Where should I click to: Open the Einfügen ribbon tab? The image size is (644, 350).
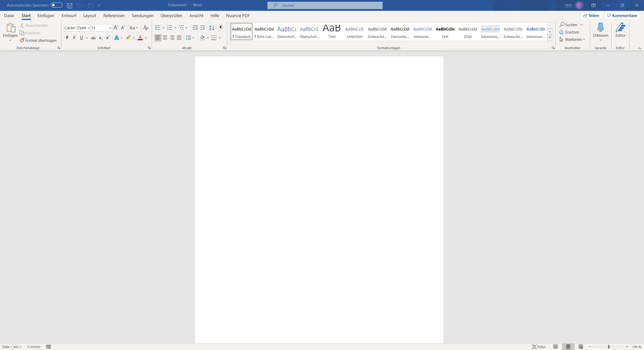pyautogui.click(x=46, y=16)
